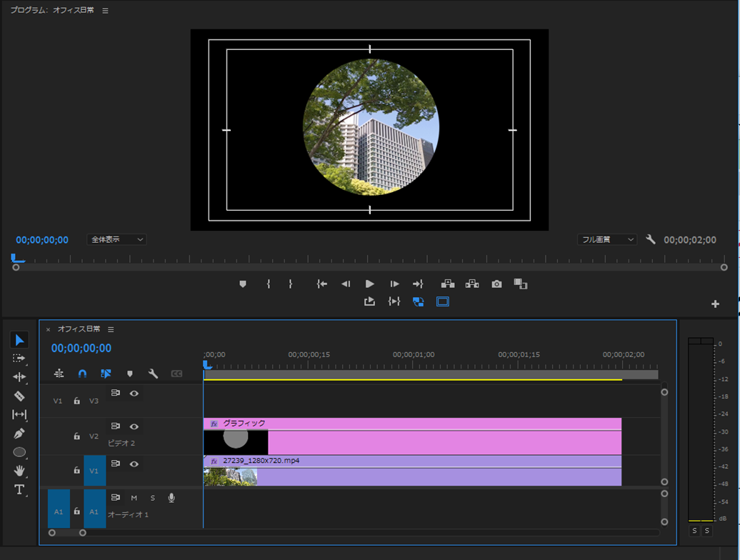Select the Ellipse shape tool
The image size is (740, 560).
19,452
